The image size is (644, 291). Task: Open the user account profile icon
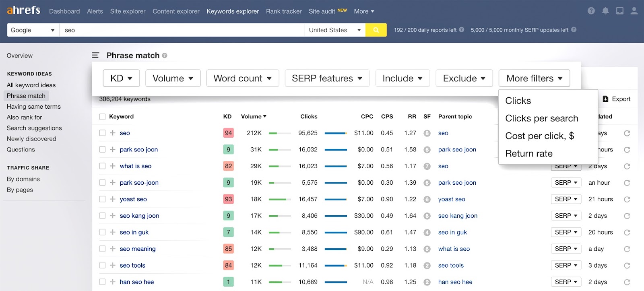(634, 11)
